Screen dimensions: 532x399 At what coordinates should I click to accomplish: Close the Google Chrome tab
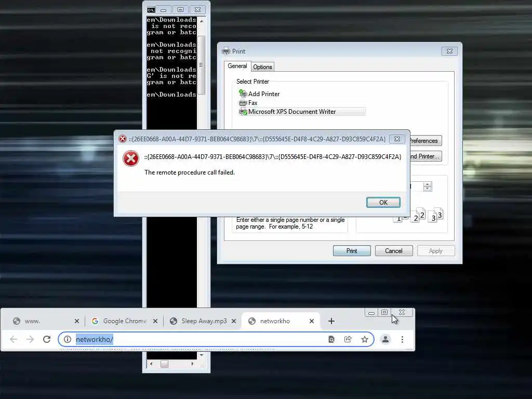point(155,321)
